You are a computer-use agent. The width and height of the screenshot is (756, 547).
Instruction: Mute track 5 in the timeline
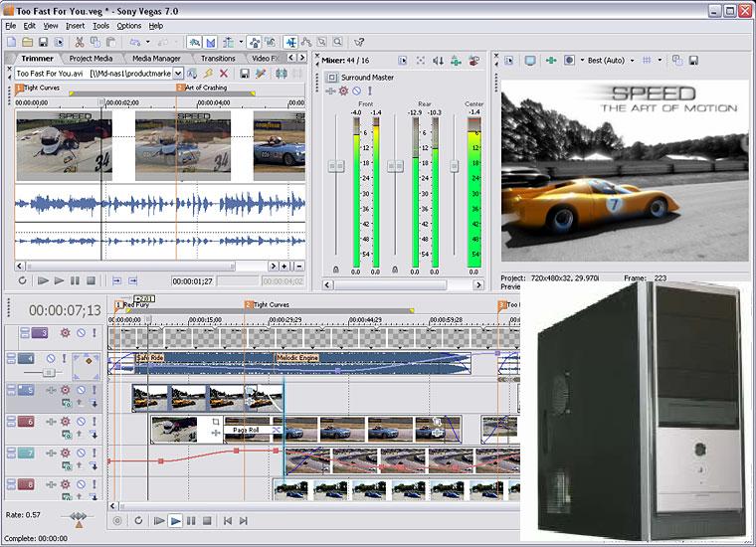click(x=81, y=391)
